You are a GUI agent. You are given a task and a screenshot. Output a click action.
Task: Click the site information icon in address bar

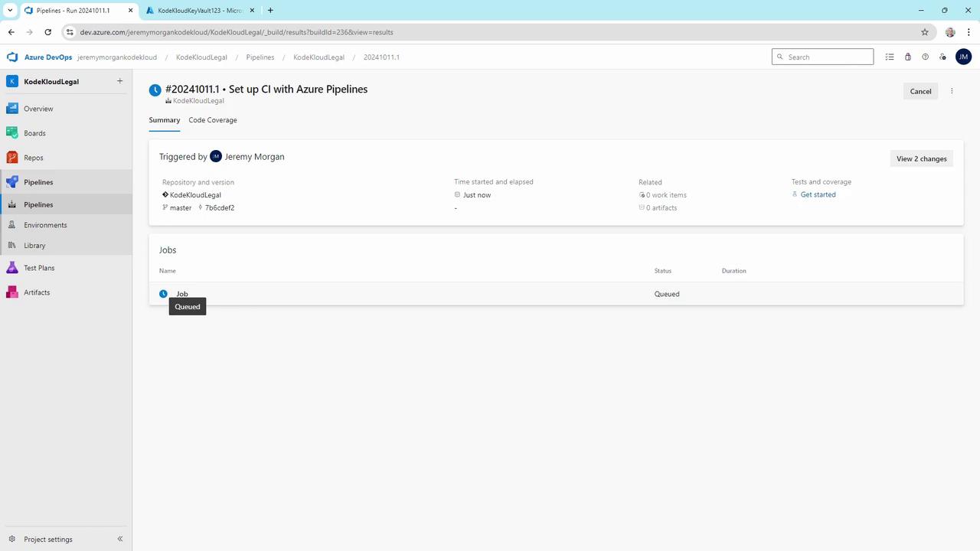pos(70,32)
